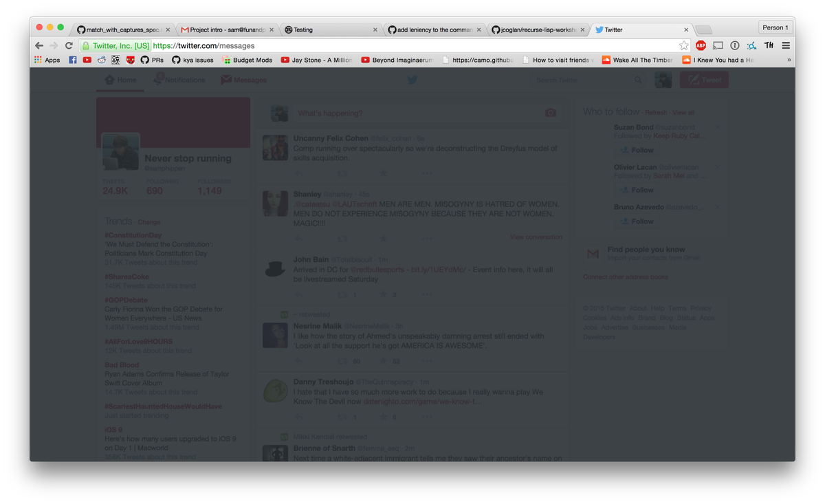Click the search magnifier in Twitter header
The image size is (825, 504).
638,80
